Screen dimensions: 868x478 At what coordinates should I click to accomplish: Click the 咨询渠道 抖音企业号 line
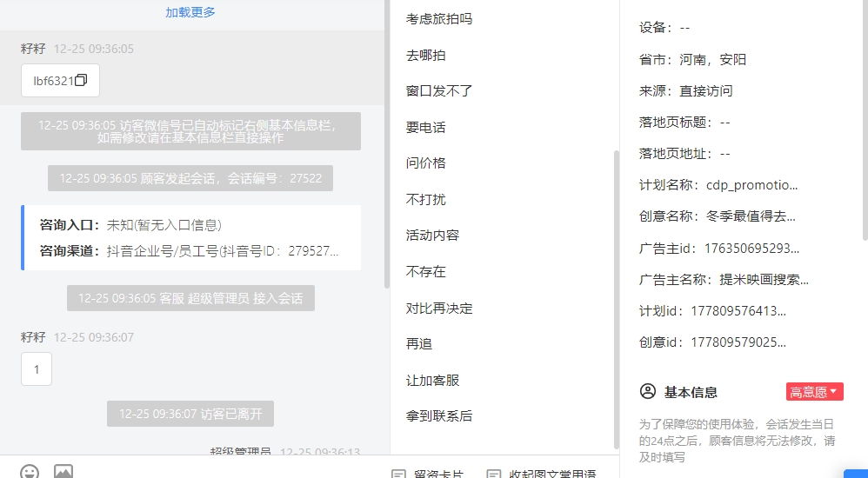point(189,251)
